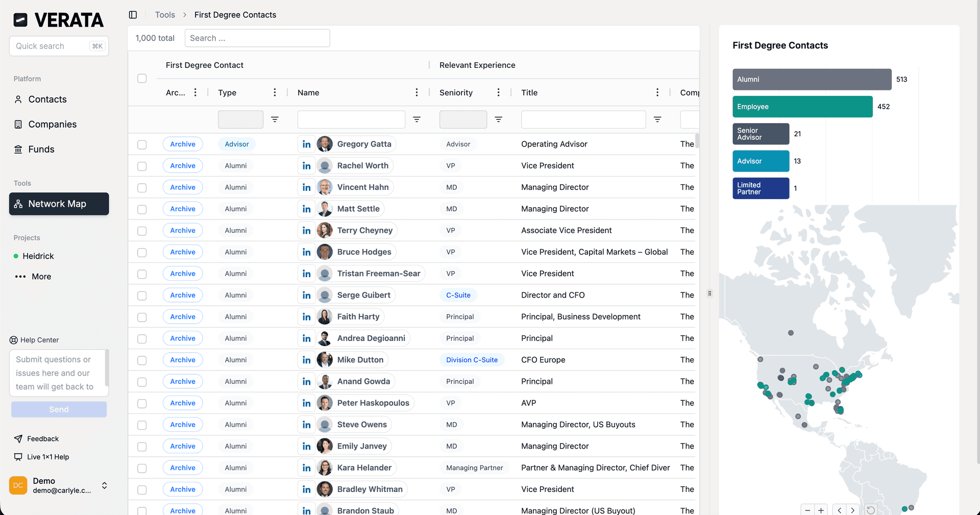Open Companies in the sidebar
This screenshot has width=980, height=515.
(x=59, y=125)
